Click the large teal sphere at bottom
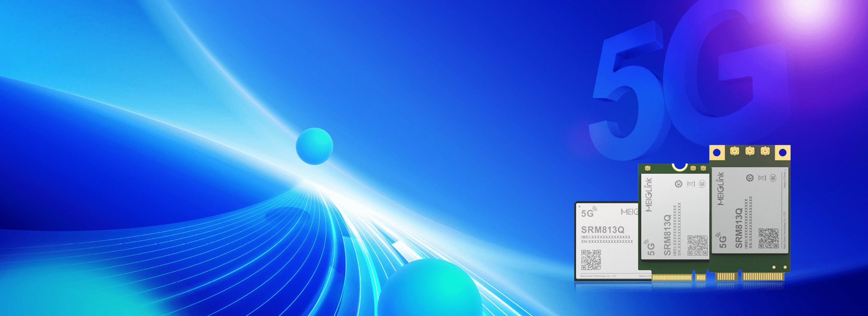 (429, 289)
